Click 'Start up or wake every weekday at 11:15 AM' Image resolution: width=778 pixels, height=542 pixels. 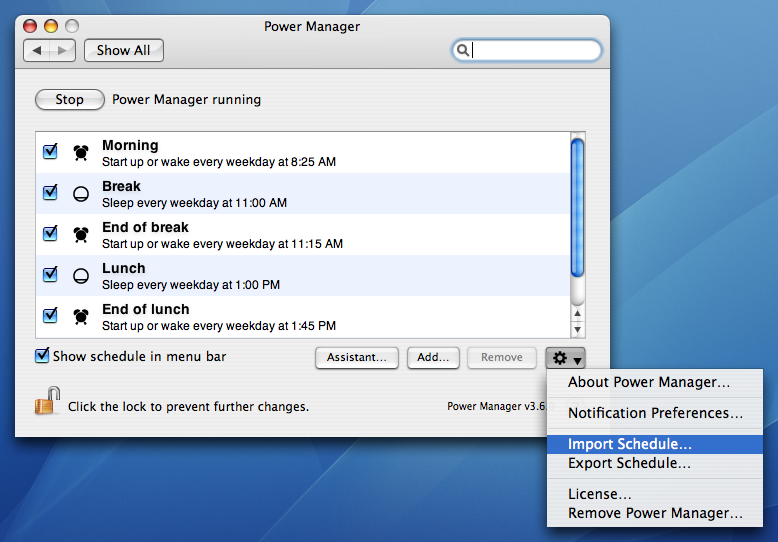coord(222,244)
